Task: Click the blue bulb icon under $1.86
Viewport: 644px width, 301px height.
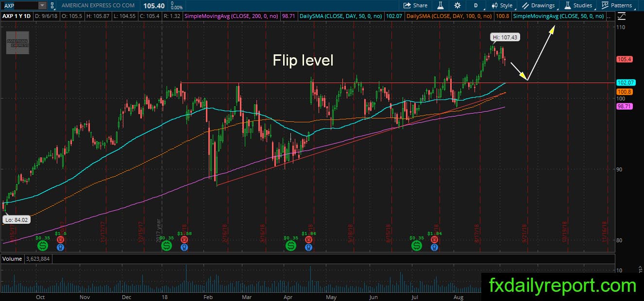Action: [x=309, y=247]
